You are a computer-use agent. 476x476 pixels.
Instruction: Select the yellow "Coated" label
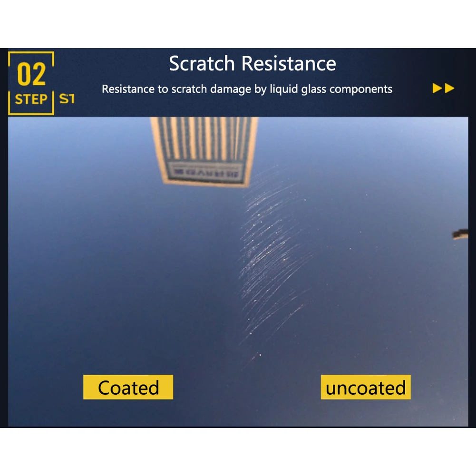click(128, 387)
